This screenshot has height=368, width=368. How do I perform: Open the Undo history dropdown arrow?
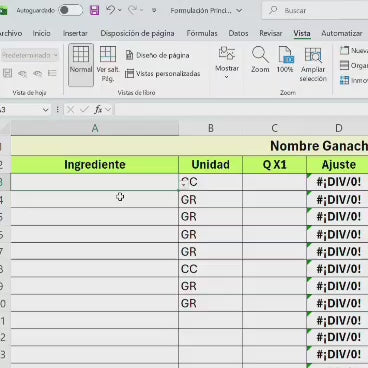tap(120, 11)
